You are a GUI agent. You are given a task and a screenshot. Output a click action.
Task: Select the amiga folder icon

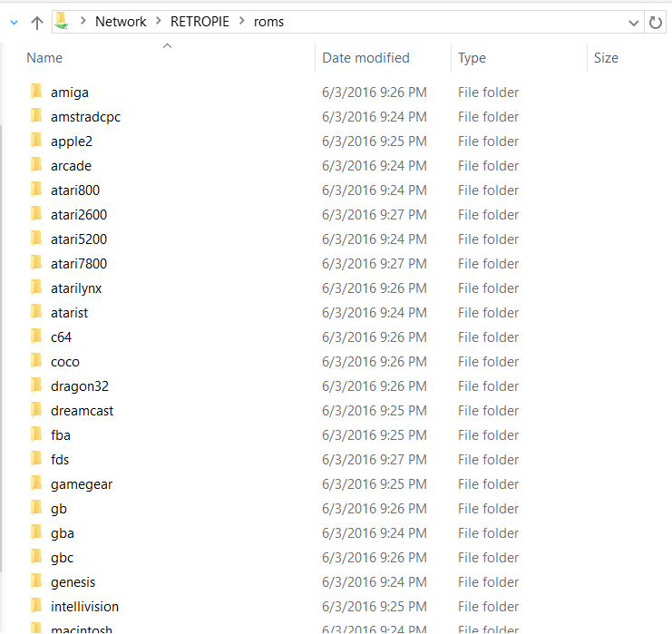click(37, 92)
